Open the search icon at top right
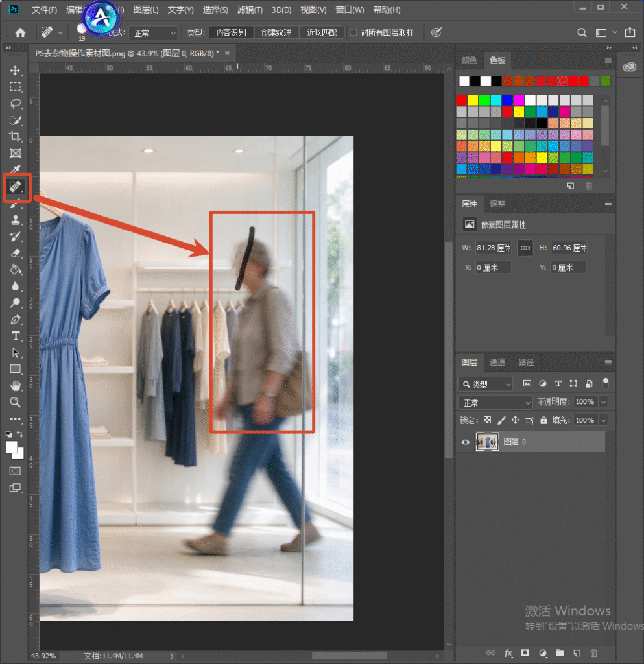Image resolution: width=644 pixels, height=664 pixels. point(582,32)
